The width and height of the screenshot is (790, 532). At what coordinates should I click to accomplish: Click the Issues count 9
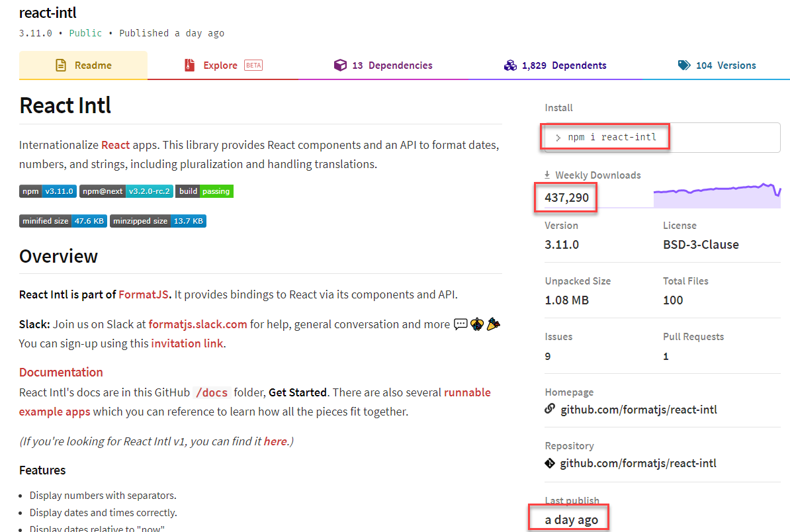(548, 356)
